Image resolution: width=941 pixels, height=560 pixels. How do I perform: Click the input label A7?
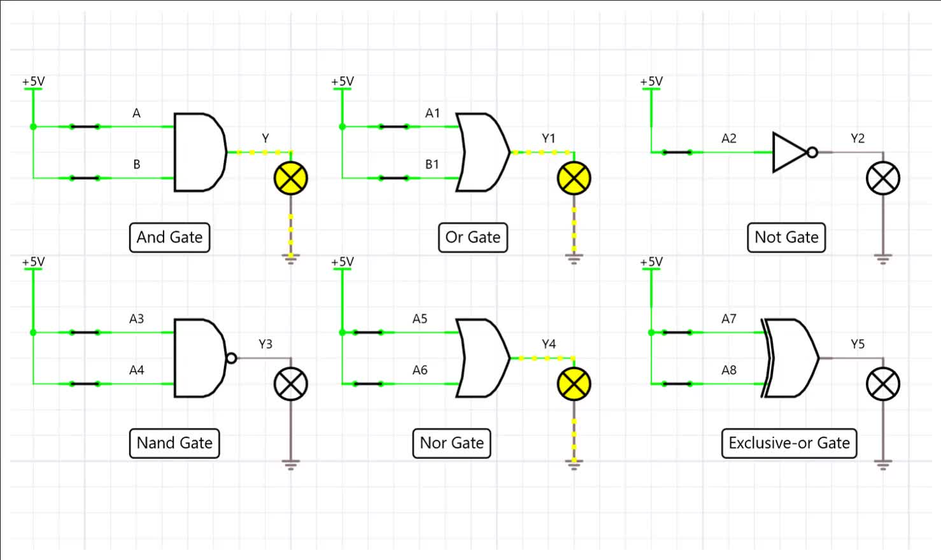729,318
